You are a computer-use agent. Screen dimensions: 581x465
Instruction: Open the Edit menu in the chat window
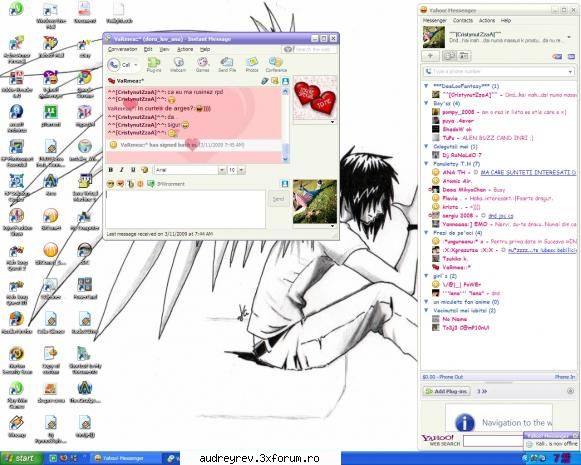pyautogui.click(x=148, y=49)
